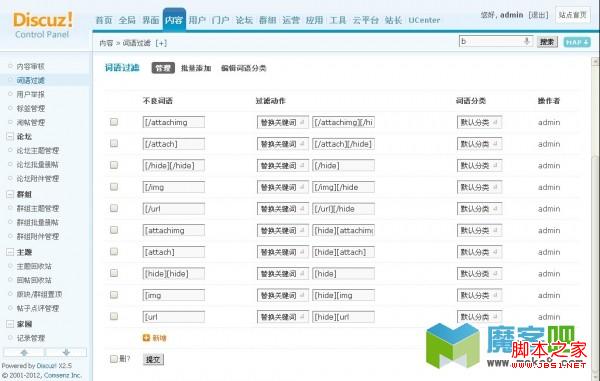Open 替换关键词 dropdown in the [/attachimg row

pyautogui.click(x=282, y=122)
